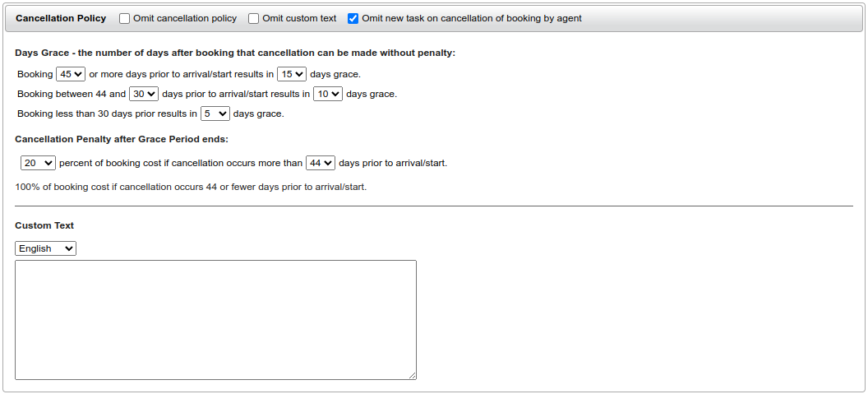Enable the Omit cancellation policy checkbox
The height and width of the screenshot is (394, 868).
[x=125, y=18]
